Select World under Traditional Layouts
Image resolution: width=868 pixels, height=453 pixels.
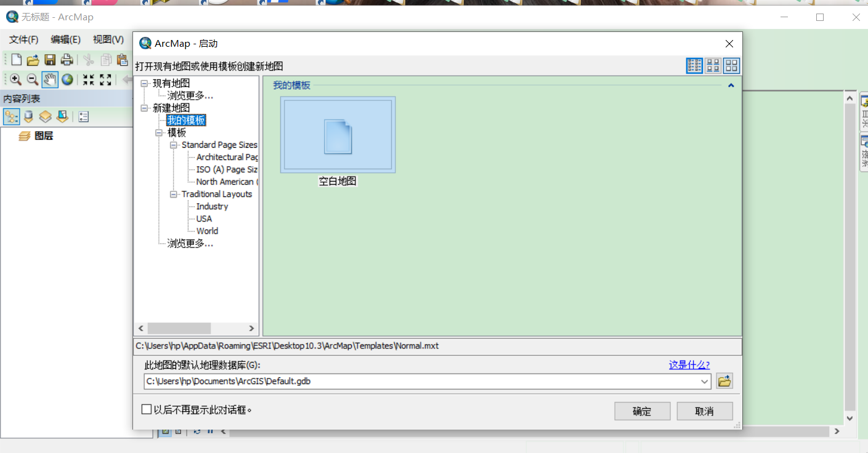[x=208, y=231]
